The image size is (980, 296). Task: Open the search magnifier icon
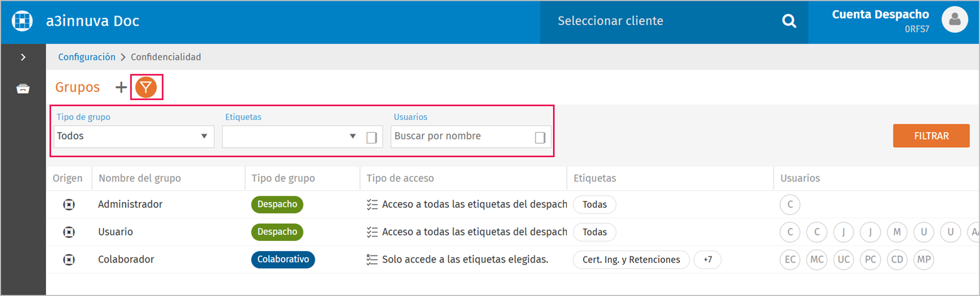tap(789, 21)
